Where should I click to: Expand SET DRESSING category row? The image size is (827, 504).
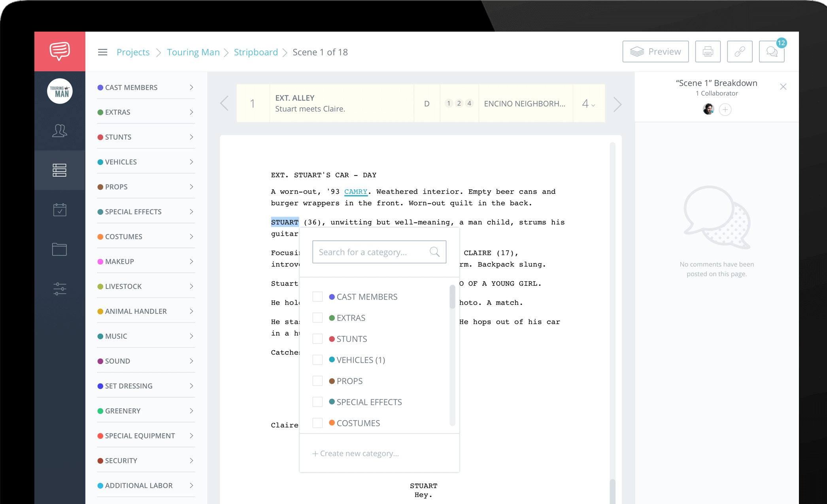pos(146,386)
